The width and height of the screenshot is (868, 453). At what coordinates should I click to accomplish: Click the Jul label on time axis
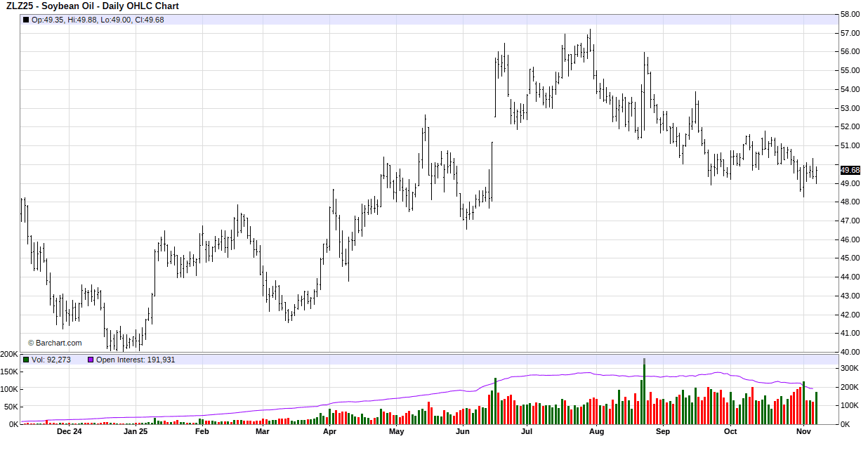pos(526,432)
